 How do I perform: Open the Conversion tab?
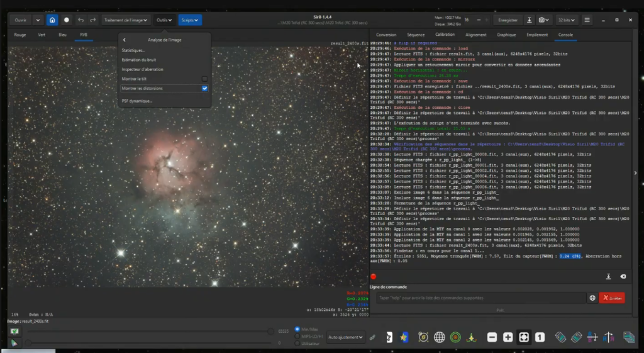pos(386,35)
